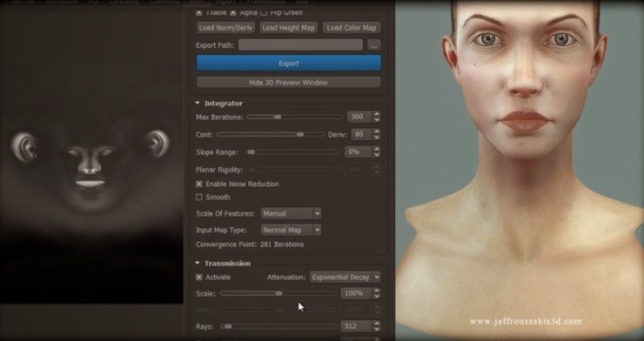Image resolution: width=644 pixels, height=341 pixels.
Task: Open the Scale Of Features dropdown
Action: [x=291, y=213]
